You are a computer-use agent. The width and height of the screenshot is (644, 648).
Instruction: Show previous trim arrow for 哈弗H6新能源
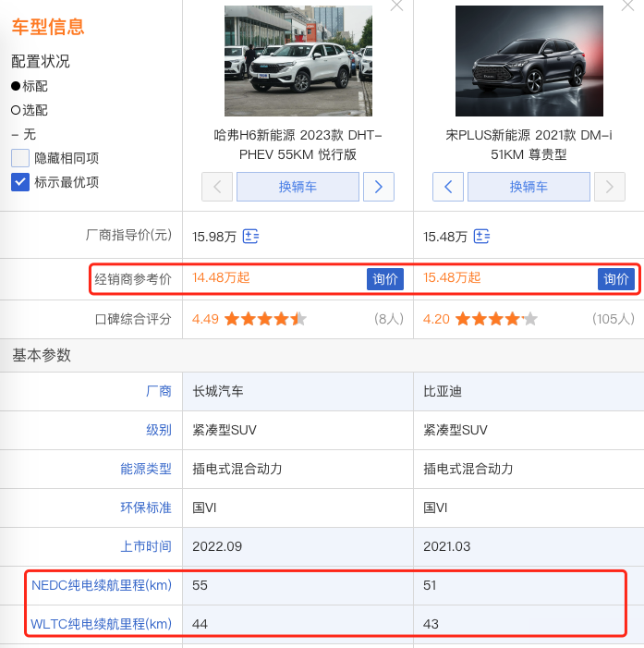217,187
